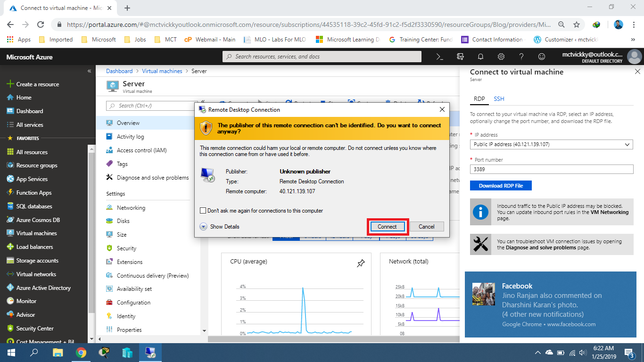Click the Virtual machines sidebar icon
The width and height of the screenshot is (644, 362).
(x=10, y=233)
